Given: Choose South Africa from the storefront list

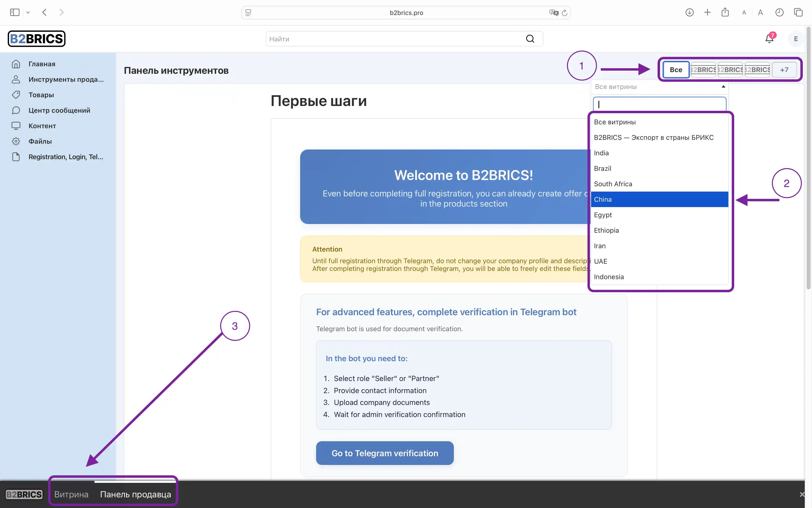Looking at the screenshot, I should (x=659, y=184).
